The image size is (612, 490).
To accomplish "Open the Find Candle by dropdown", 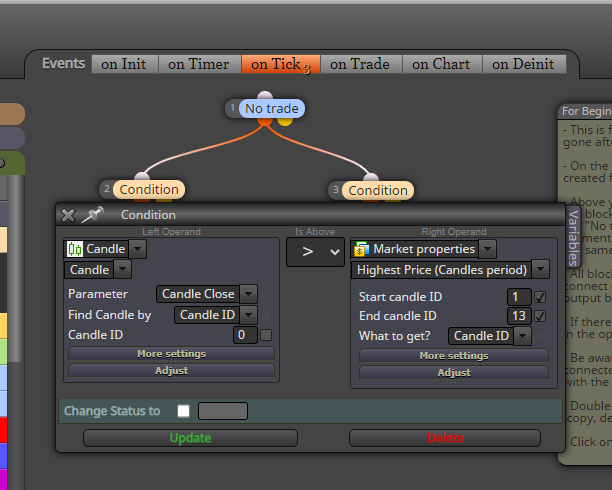I will coord(249,315).
